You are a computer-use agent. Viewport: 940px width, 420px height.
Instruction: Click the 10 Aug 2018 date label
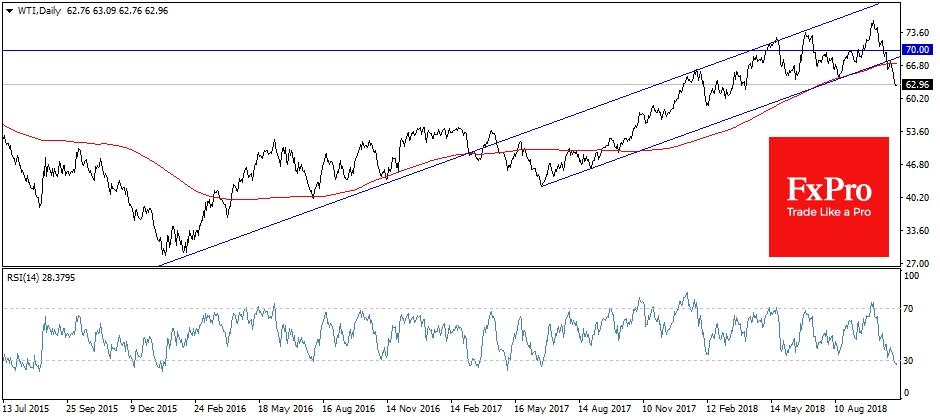point(860,408)
